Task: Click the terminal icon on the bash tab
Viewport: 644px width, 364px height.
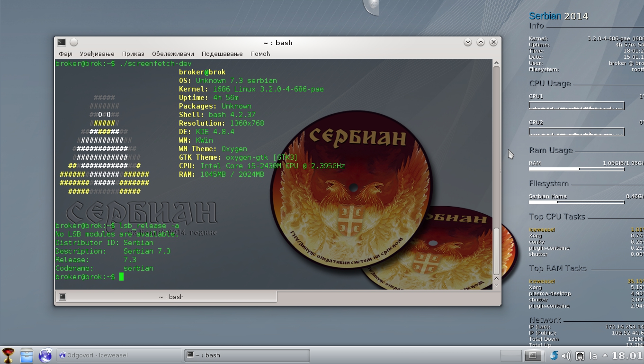Action: point(63,297)
